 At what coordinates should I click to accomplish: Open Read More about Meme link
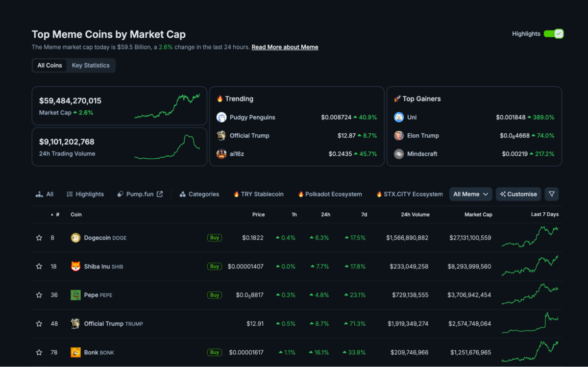coord(285,48)
